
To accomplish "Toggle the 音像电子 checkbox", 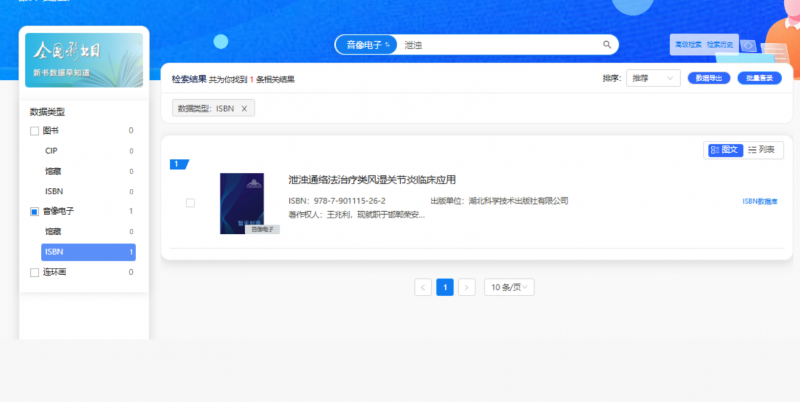I will pyautogui.click(x=34, y=212).
